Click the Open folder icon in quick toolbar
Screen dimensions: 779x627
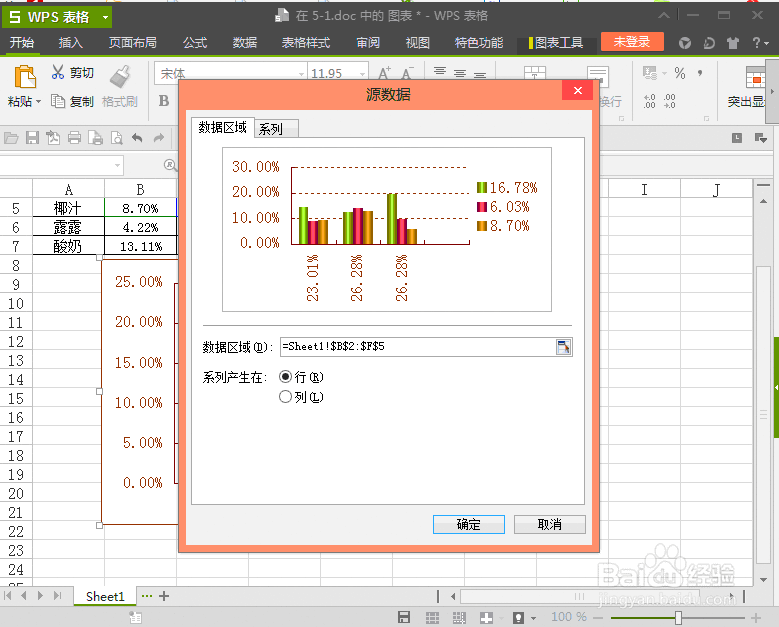11,138
